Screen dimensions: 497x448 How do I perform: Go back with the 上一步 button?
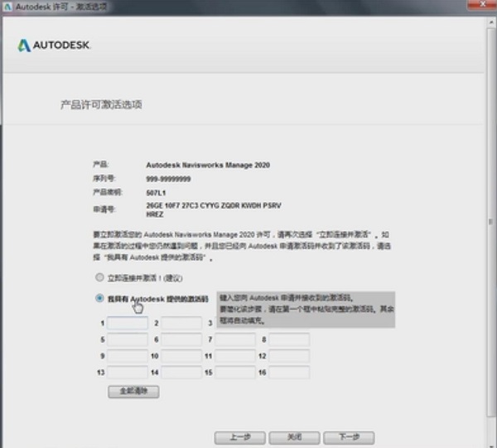pos(240,437)
